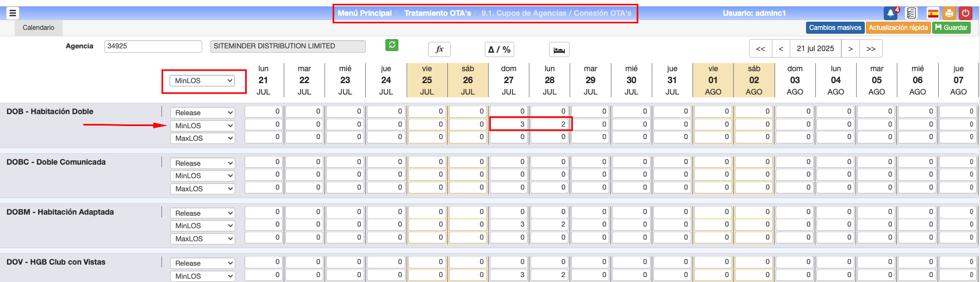Image resolution: width=980 pixels, height=282 pixels.
Task: Click the orange print icon
Action: (949, 13)
